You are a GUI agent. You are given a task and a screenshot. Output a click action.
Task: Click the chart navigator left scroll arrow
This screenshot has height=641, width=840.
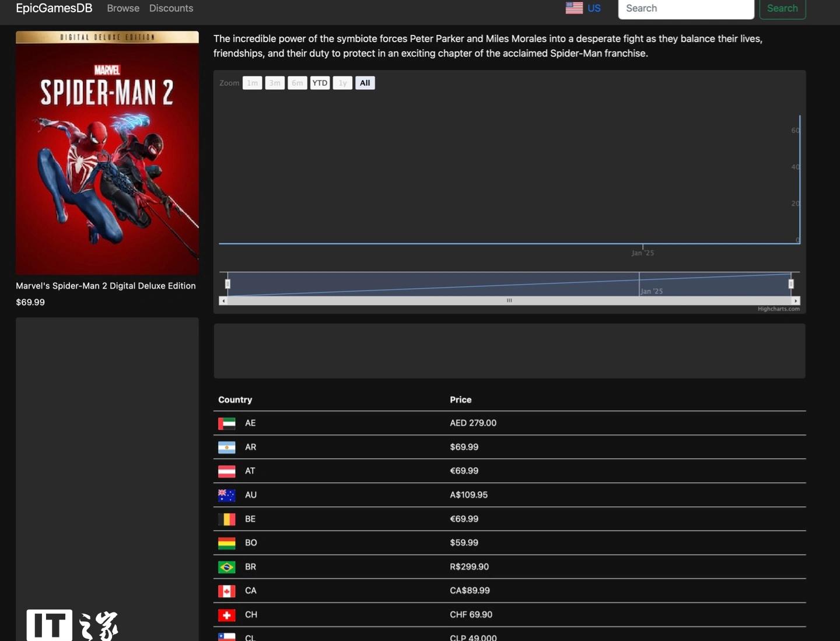point(223,301)
